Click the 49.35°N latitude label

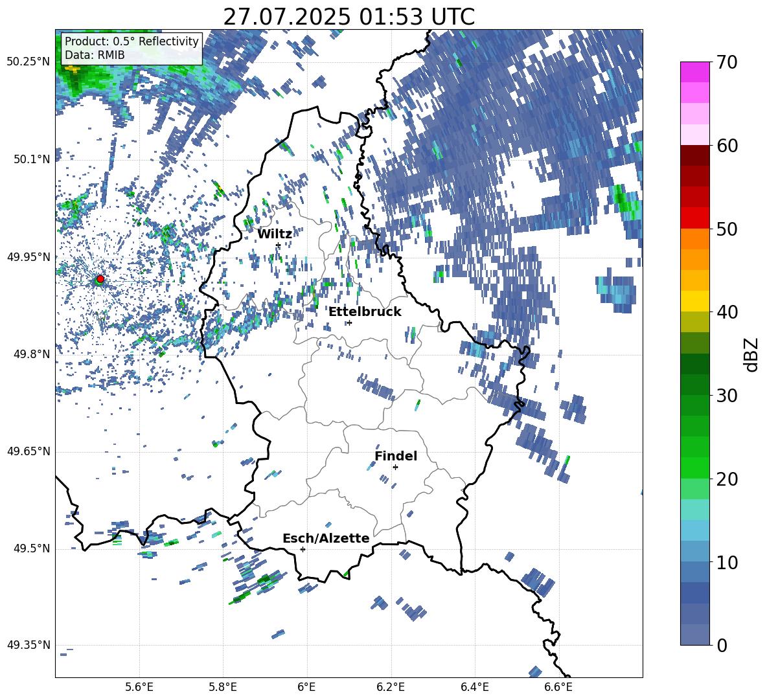click(29, 645)
